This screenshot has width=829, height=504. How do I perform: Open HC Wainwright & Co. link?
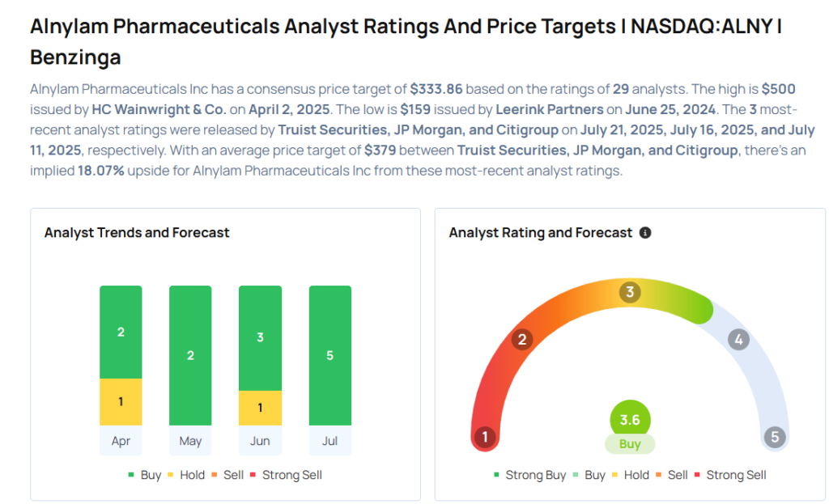coord(159,109)
